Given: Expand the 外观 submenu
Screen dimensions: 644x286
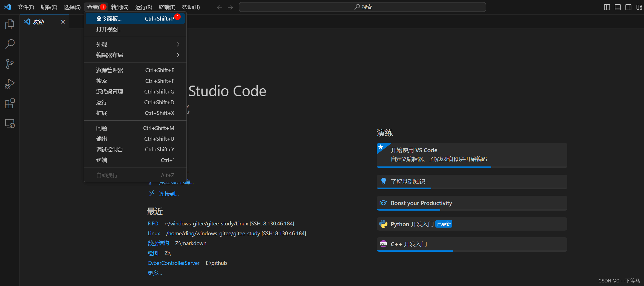Looking at the screenshot, I should pos(135,44).
